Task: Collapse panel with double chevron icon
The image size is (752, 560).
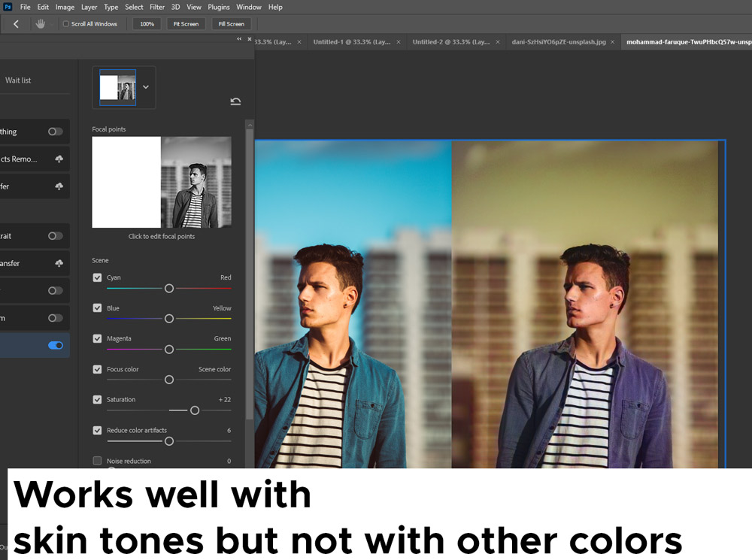Action: pos(239,39)
